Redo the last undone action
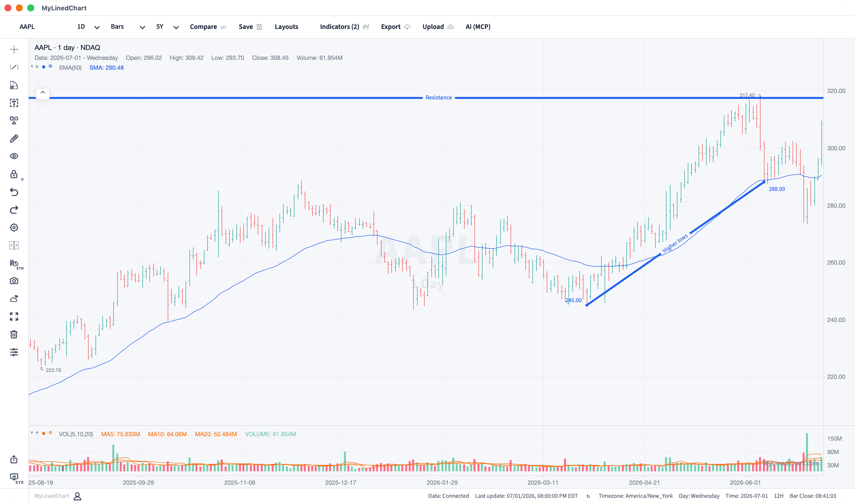This screenshot has height=504, width=855. 14,210
